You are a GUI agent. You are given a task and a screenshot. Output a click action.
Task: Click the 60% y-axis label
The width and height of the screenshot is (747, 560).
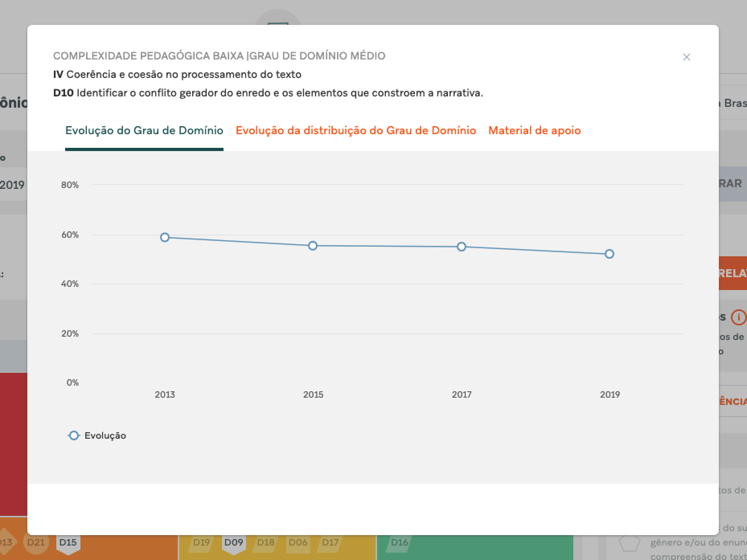pos(70,235)
